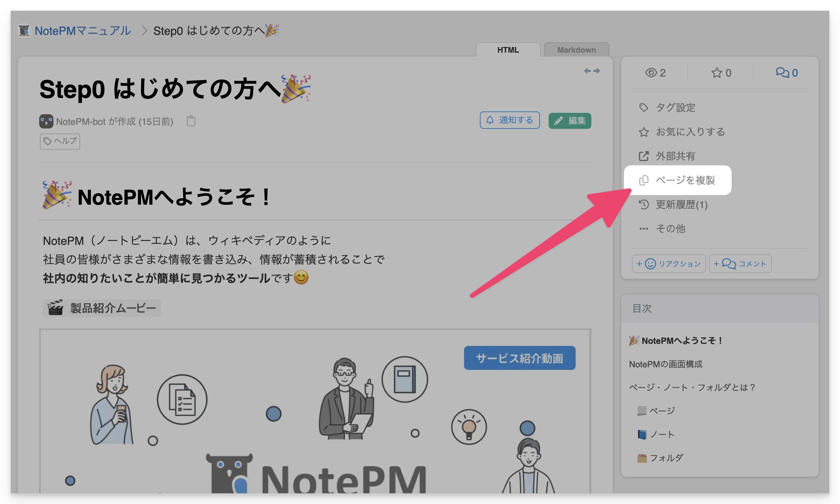The height and width of the screenshot is (504, 840).
Task: Switch to the HTML tab
Action: 508,50
